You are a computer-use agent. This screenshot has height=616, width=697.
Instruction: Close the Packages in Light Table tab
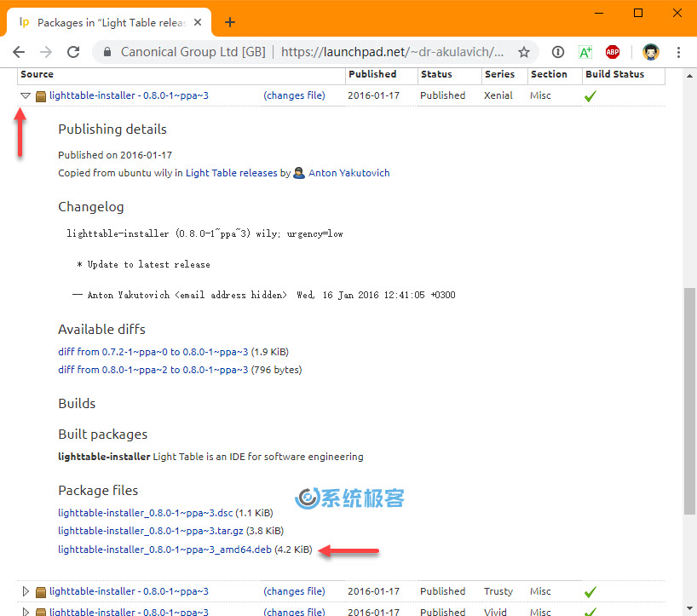point(198,22)
